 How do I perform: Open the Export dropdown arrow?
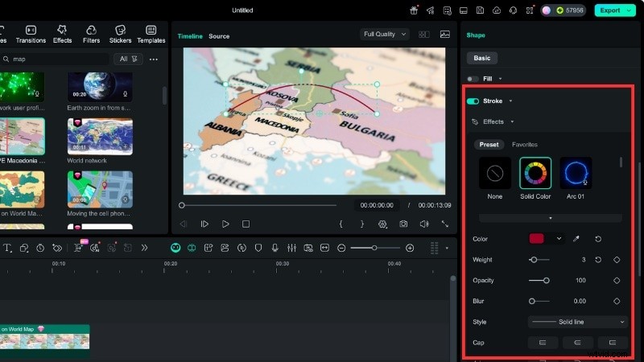click(x=630, y=10)
